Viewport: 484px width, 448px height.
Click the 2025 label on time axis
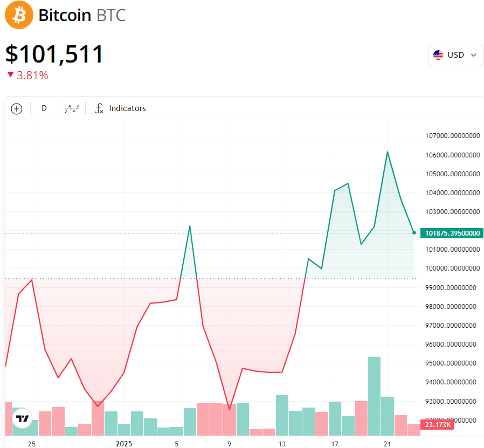click(124, 444)
